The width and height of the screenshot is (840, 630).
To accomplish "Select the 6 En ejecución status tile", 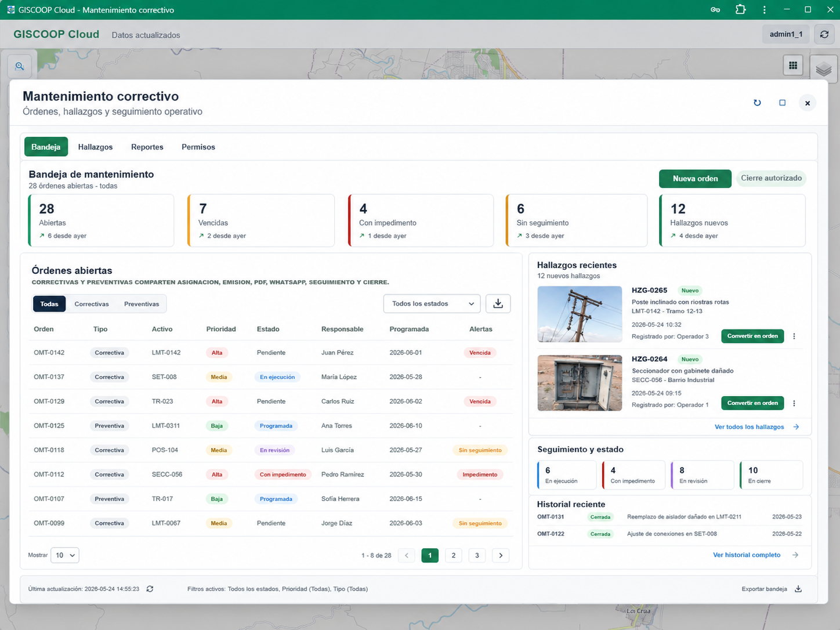I will tap(567, 475).
